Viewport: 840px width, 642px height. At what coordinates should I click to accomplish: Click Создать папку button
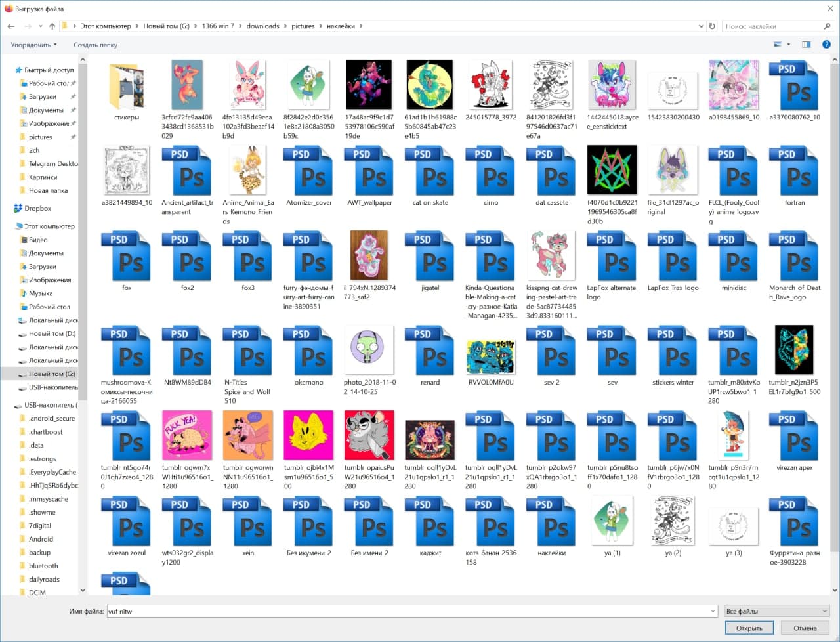[x=95, y=45]
